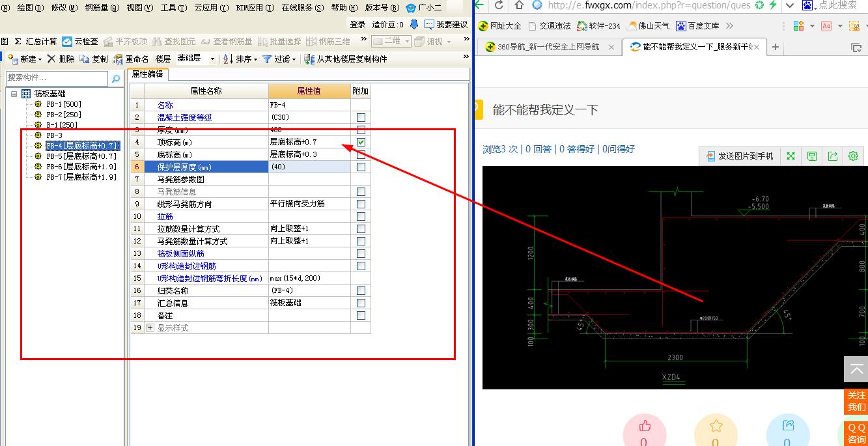
Task: Toggle 附加 checkbox for 线形马凳筋方向
Action: point(361,204)
